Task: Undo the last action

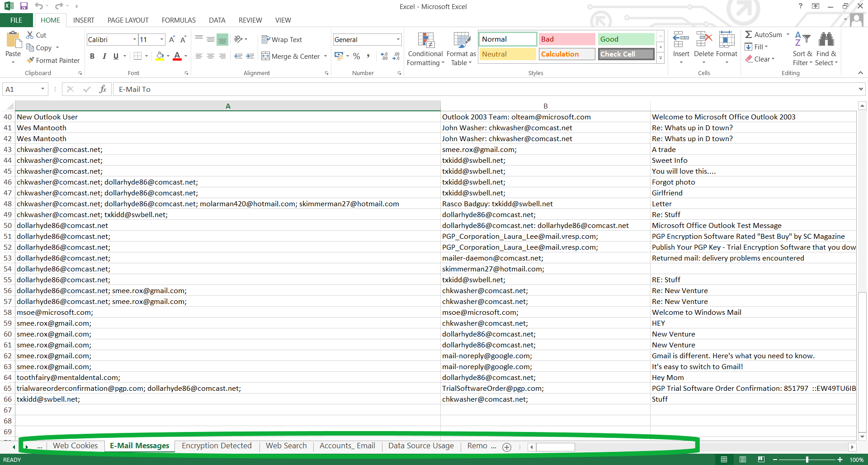Action: point(39,6)
